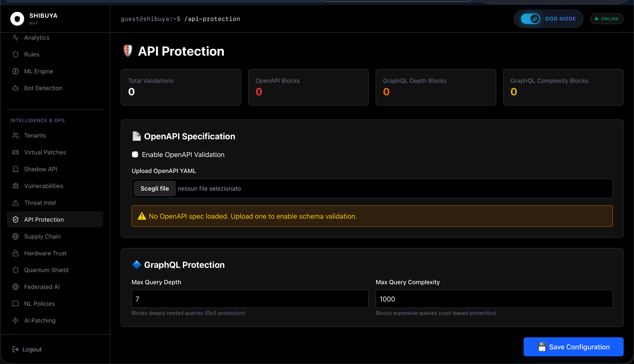Click the Save Configuration button
The image size is (634, 364).
pos(573,347)
